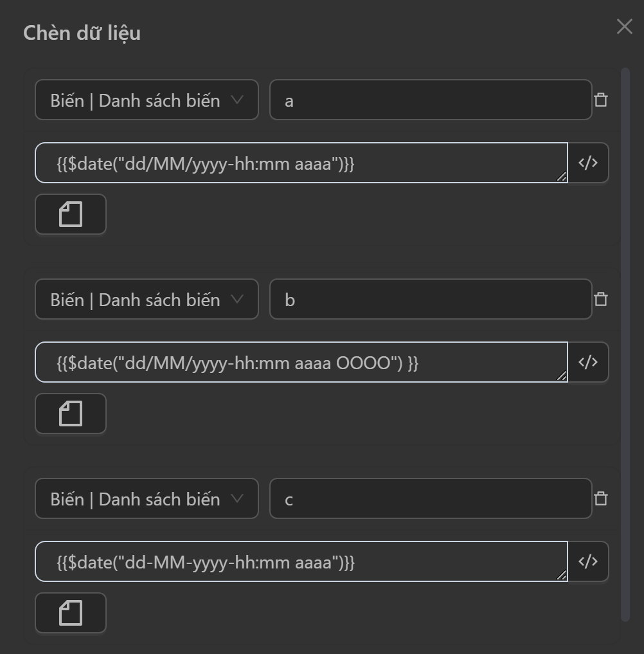Screen dimensions: 644x654
Task: Click the variable name field containing a
Action: 430,100
